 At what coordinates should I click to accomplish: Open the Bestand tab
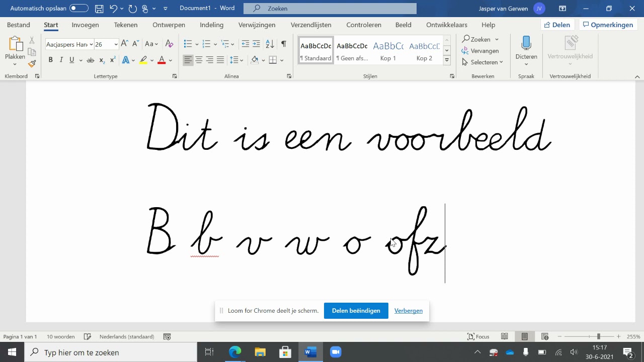click(x=19, y=25)
